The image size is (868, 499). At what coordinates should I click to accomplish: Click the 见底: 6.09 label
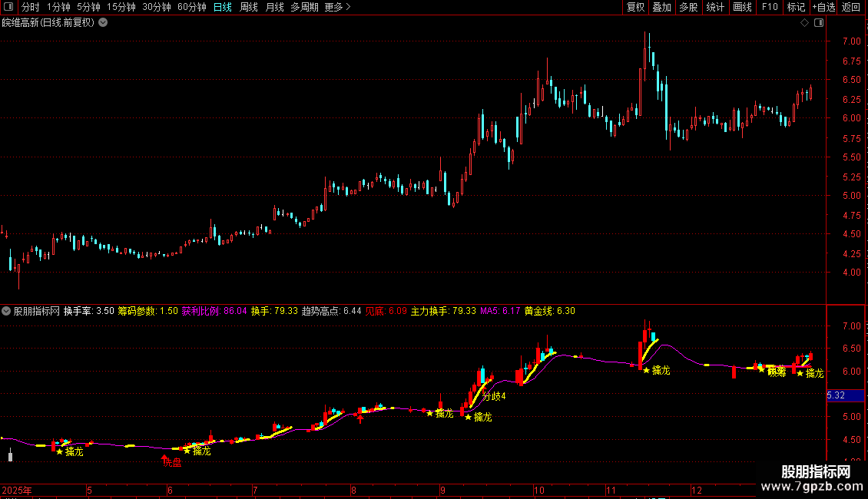tap(386, 311)
